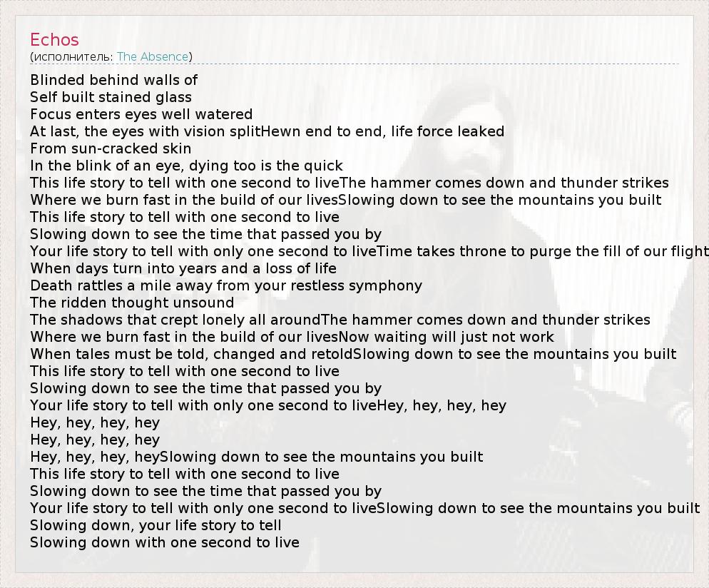Select the 'Death rattles a mile away' line
Screen dimensions: 709x588
click(x=226, y=285)
